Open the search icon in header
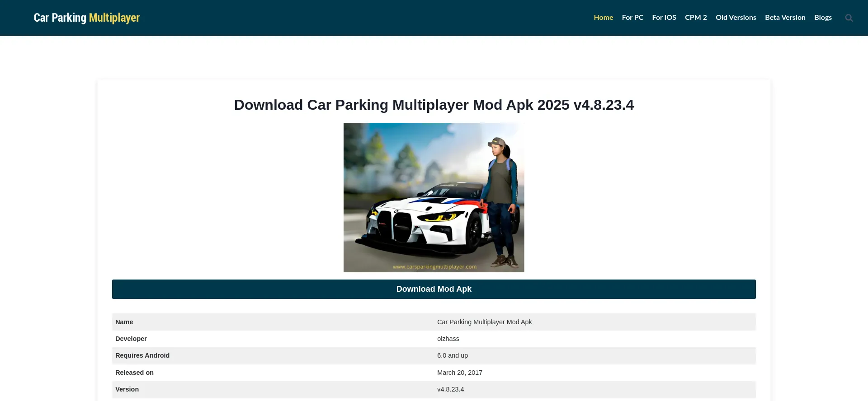The width and height of the screenshot is (868, 401). [849, 18]
